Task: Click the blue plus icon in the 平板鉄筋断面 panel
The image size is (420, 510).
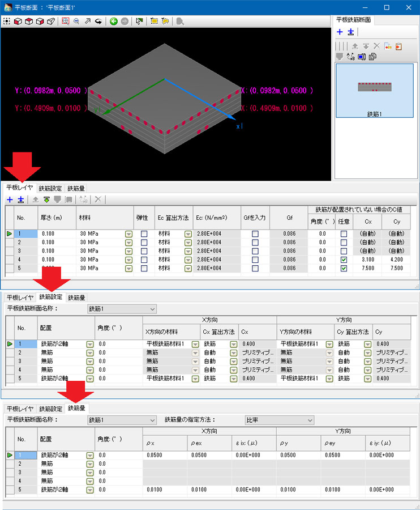Action: [x=340, y=32]
